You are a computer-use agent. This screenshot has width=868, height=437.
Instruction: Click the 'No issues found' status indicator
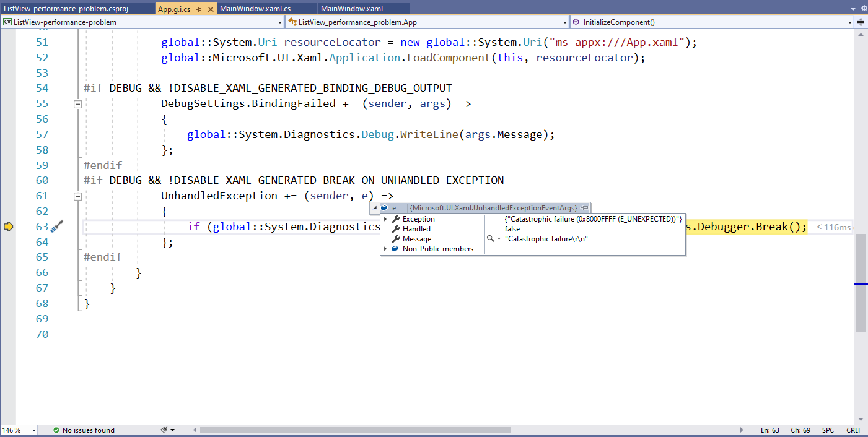pos(89,430)
